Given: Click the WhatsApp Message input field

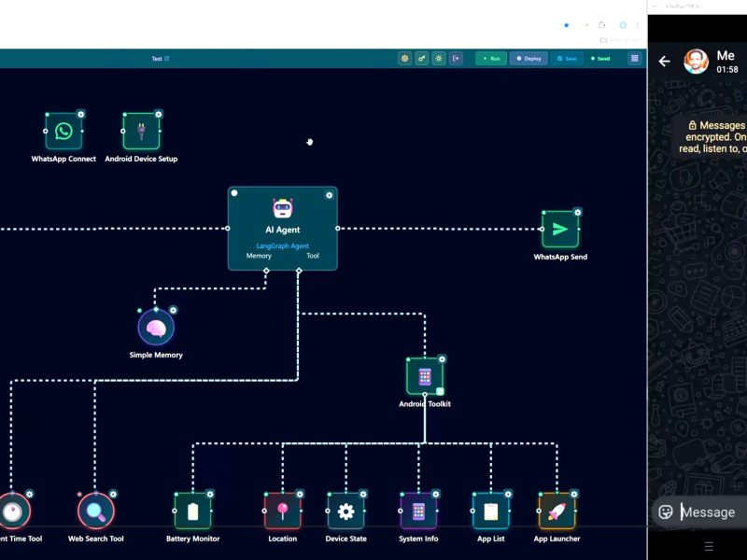Looking at the screenshot, I should tap(710, 511).
